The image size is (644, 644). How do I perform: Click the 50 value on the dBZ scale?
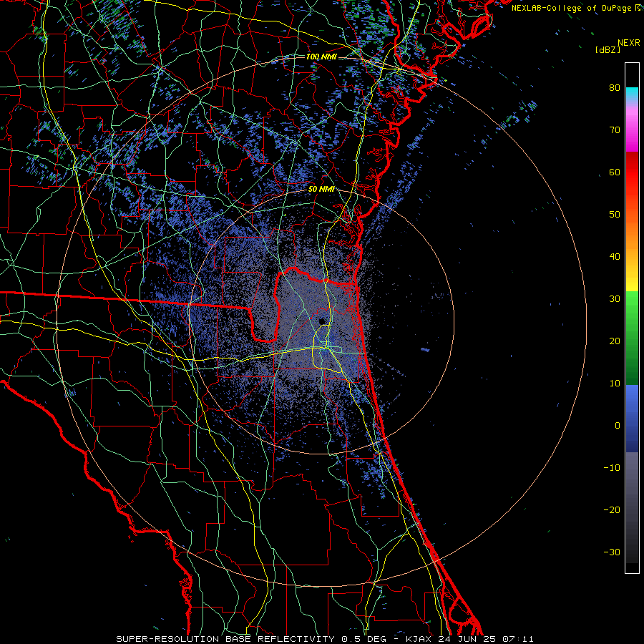(615, 215)
